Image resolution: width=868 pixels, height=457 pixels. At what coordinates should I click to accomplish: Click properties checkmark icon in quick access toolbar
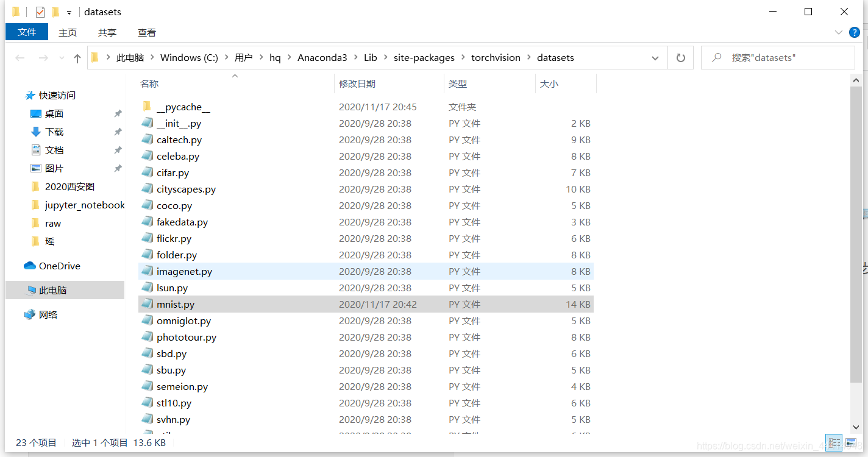[x=40, y=12]
